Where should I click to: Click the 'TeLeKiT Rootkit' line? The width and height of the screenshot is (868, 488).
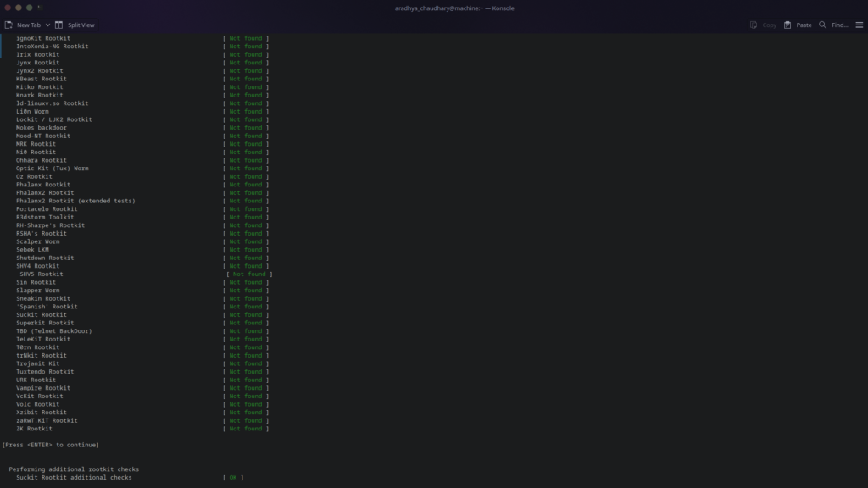(43, 339)
